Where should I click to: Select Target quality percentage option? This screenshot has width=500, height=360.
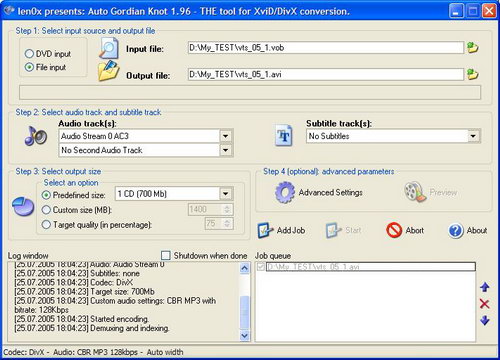click(x=47, y=224)
